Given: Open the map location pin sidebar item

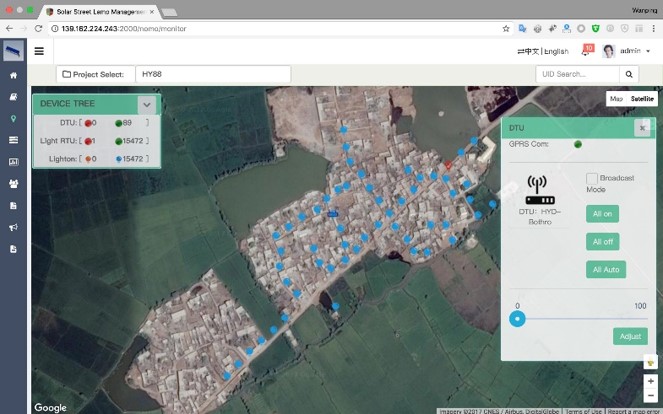Looking at the screenshot, I should pyautogui.click(x=13, y=118).
